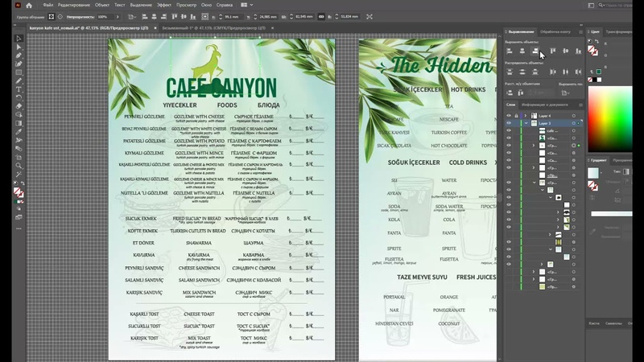Hide Layer 3 using its eye icon
Viewport: 644px width, 362px height.
(509, 123)
